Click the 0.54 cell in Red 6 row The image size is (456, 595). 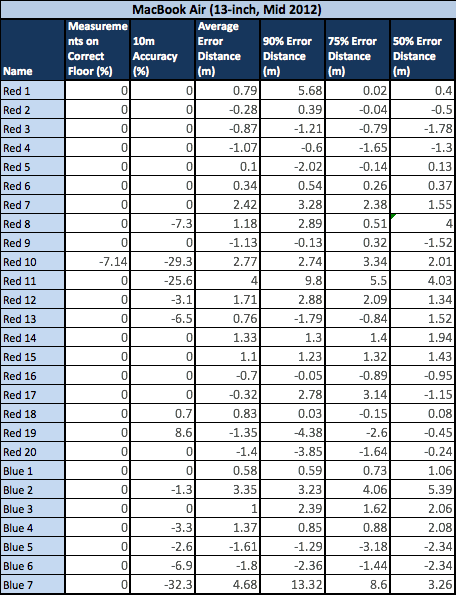[x=292, y=186]
